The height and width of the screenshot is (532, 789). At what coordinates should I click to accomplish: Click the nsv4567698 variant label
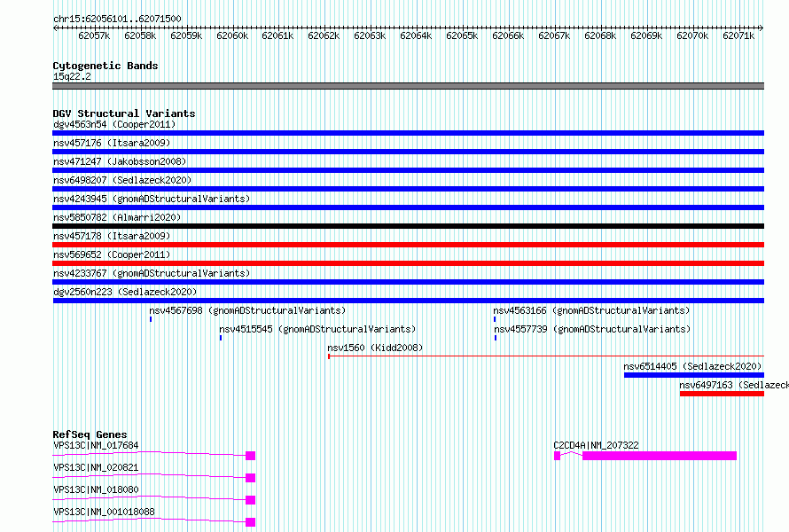(247, 310)
